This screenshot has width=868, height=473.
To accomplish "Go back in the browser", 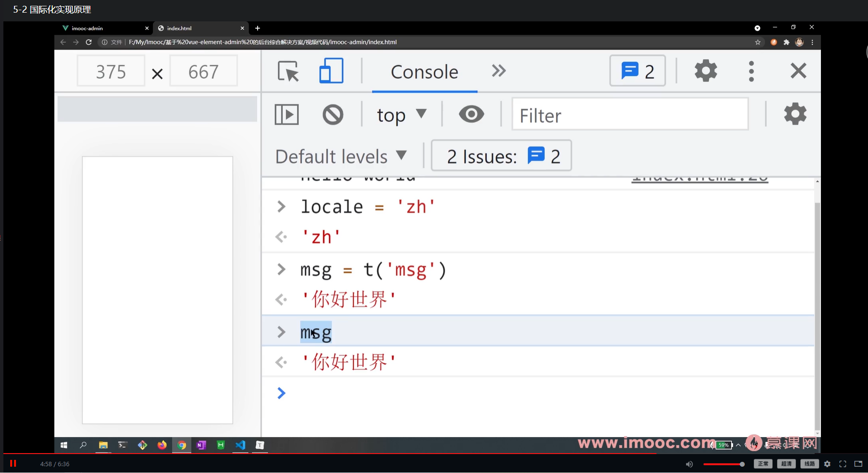I will [63, 42].
